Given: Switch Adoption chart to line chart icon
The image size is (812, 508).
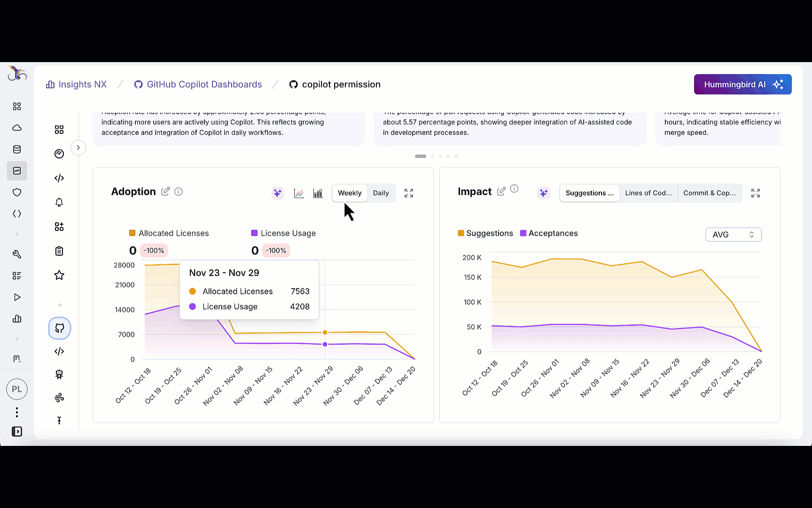Looking at the screenshot, I should [299, 193].
